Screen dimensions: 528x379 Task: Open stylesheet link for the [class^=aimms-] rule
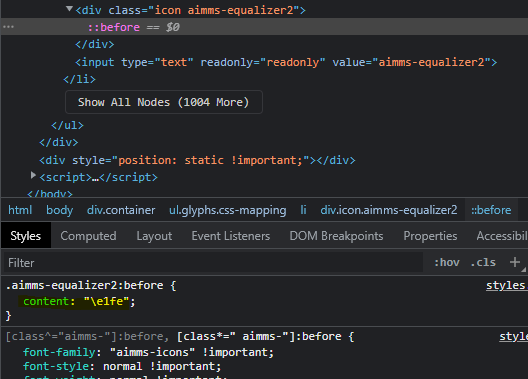[513, 336]
